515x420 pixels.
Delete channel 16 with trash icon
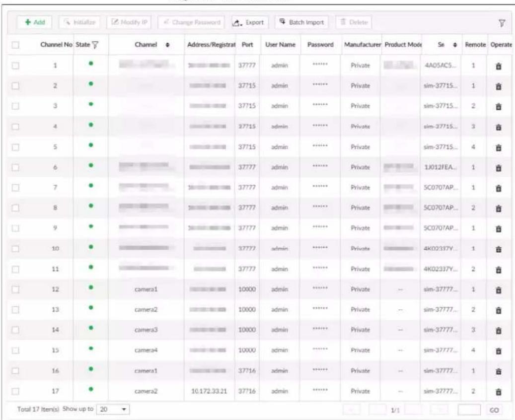coord(498,371)
